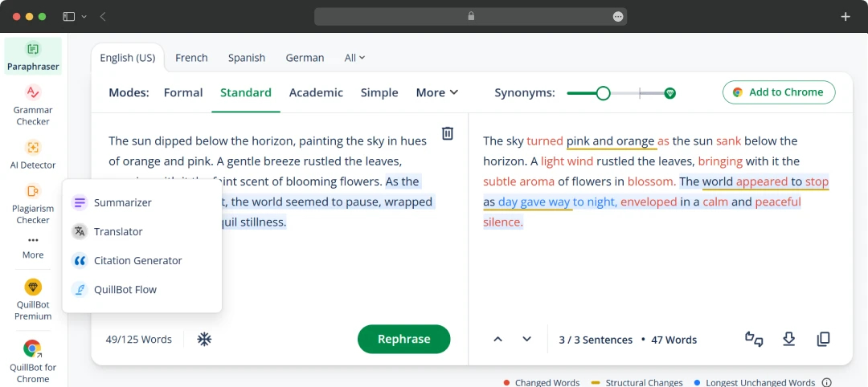Click Add to Chrome button
This screenshot has width=868, height=387.
tap(778, 92)
